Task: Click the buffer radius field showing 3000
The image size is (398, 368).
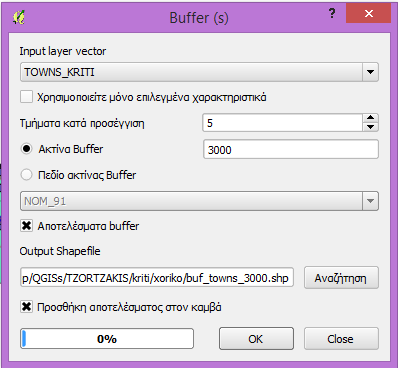Action: pyautogui.click(x=291, y=149)
